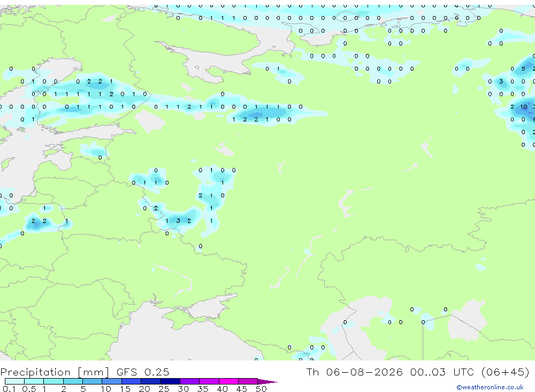Click the 35–40 mm magenta legend swatch
The image size is (535, 392).
(x=209, y=381)
